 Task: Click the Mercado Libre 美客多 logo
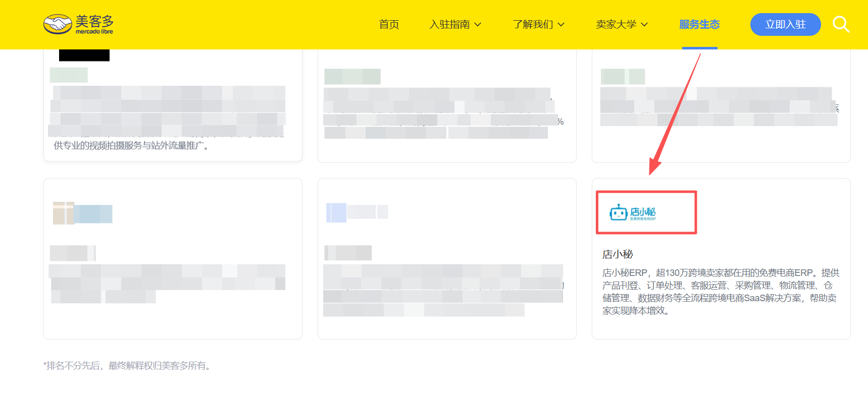click(78, 24)
